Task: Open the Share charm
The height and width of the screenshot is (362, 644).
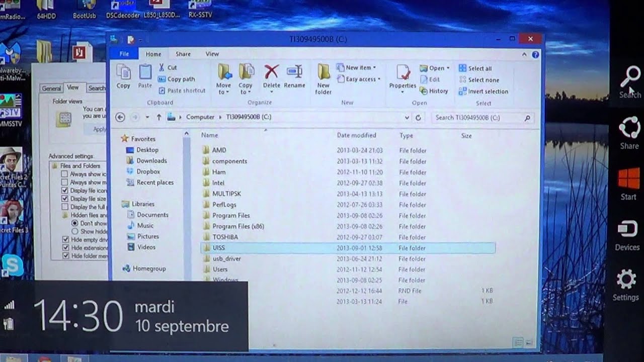Action: [629, 133]
